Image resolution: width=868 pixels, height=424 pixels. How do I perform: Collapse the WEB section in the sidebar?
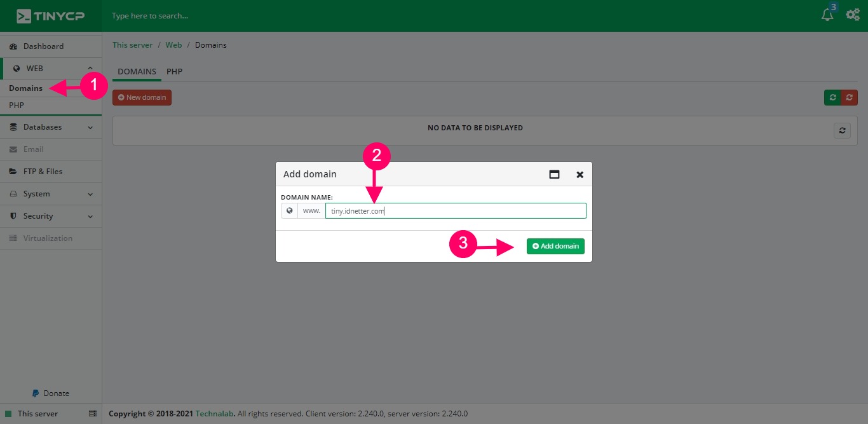51,68
